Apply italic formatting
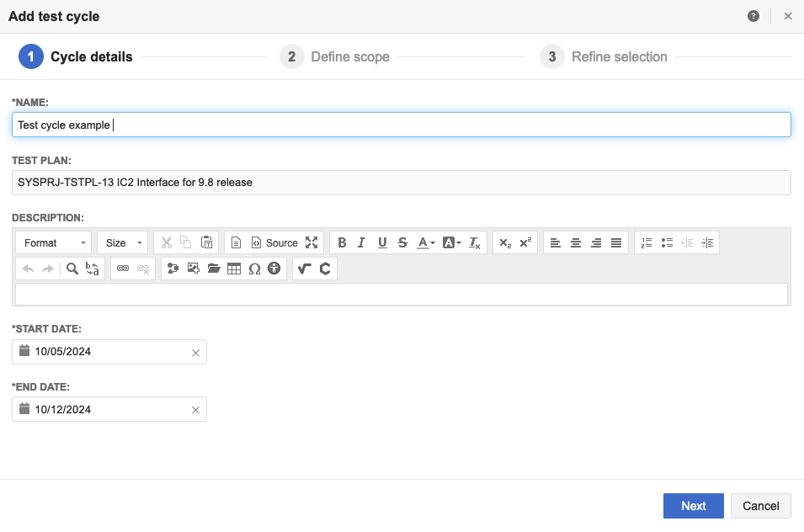The height and width of the screenshot is (532, 804). (x=361, y=242)
